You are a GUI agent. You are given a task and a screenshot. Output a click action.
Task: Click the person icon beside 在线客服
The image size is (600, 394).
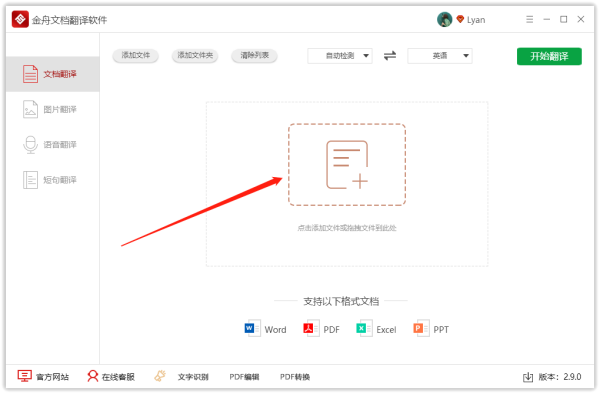pyautogui.click(x=93, y=376)
